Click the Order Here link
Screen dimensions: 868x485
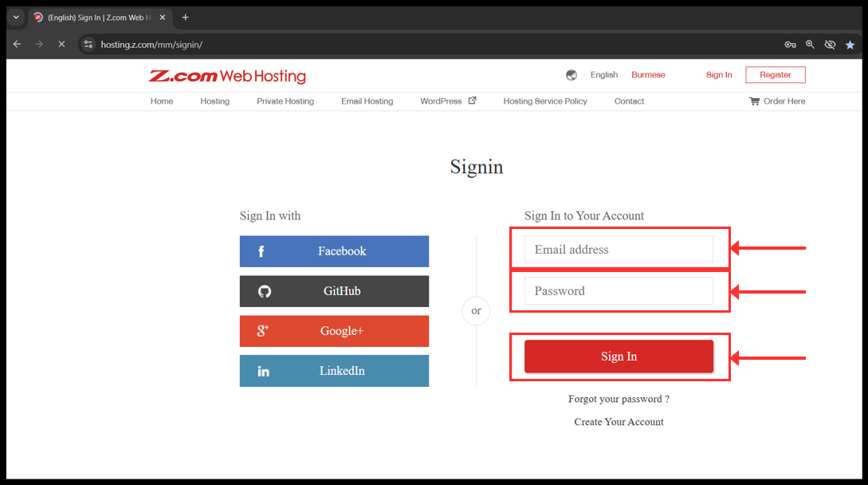point(784,101)
